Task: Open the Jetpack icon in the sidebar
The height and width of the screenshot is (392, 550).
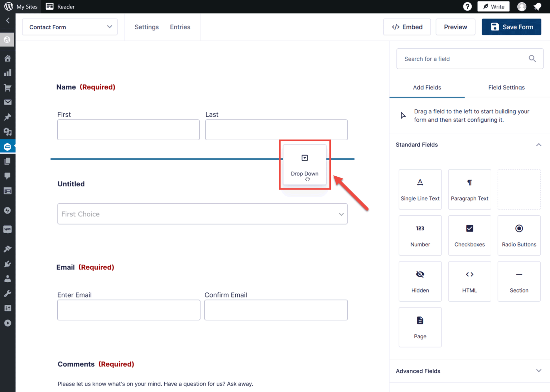Action: click(8, 210)
